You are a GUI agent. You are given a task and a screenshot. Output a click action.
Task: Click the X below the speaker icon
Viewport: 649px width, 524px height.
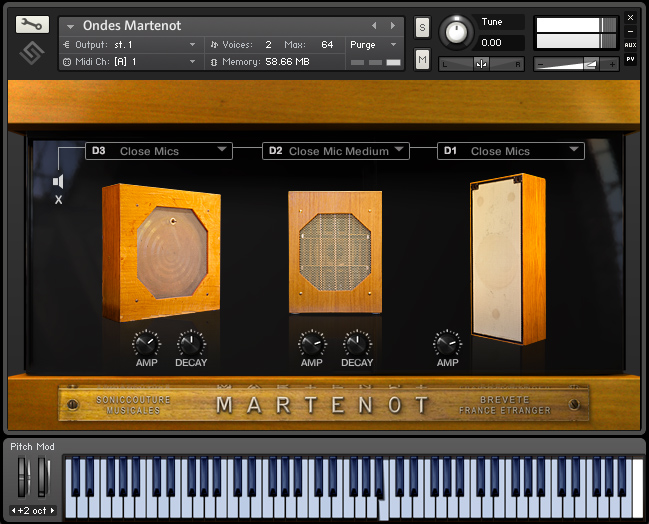click(x=58, y=200)
